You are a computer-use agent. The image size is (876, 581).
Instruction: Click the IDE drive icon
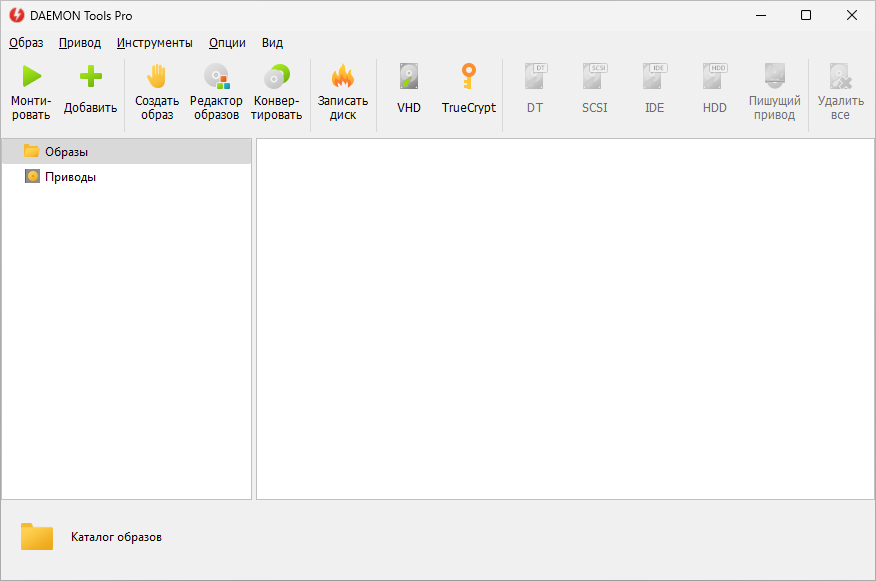pos(654,90)
